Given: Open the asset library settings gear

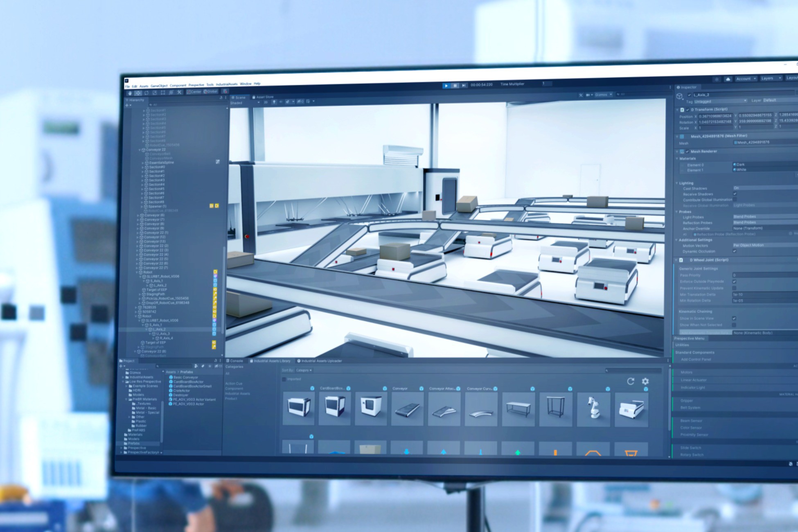Looking at the screenshot, I should point(645,381).
